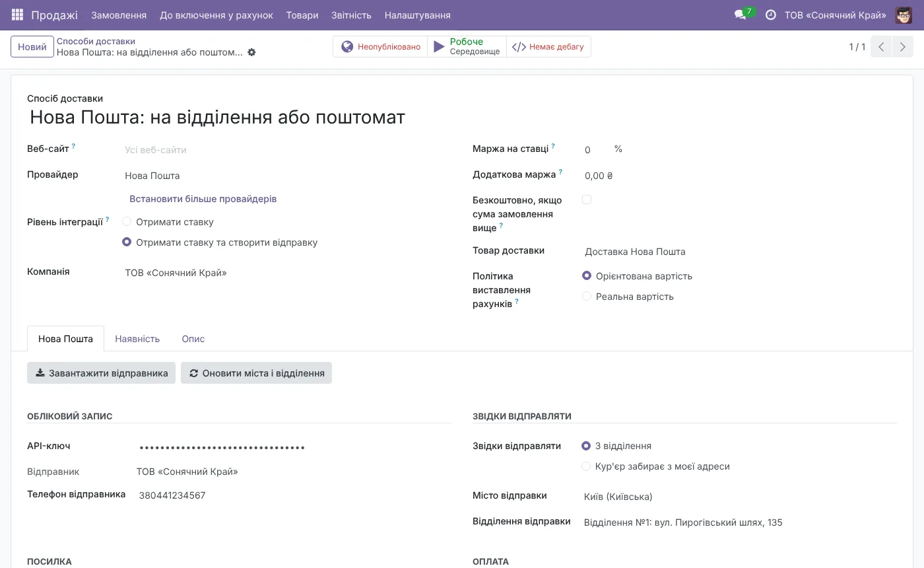Click the Новий button
The height and width of the screenshot is (568, 924).
32,47
